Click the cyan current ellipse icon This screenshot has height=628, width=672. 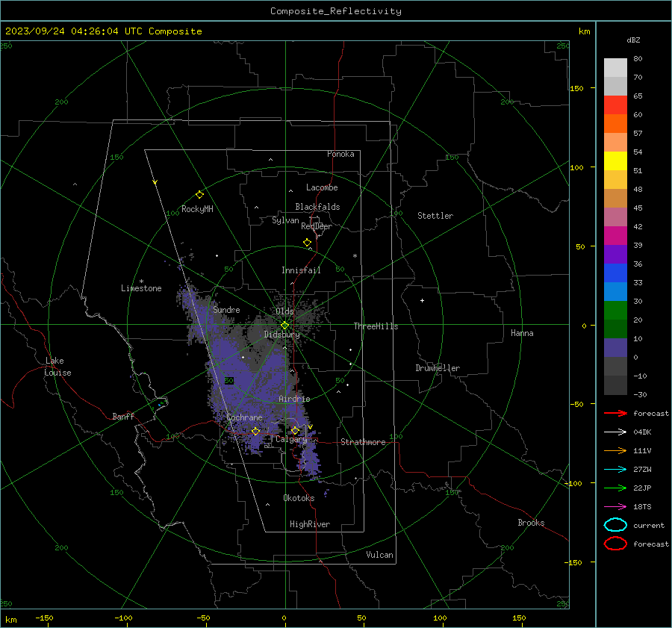point(615,525)
